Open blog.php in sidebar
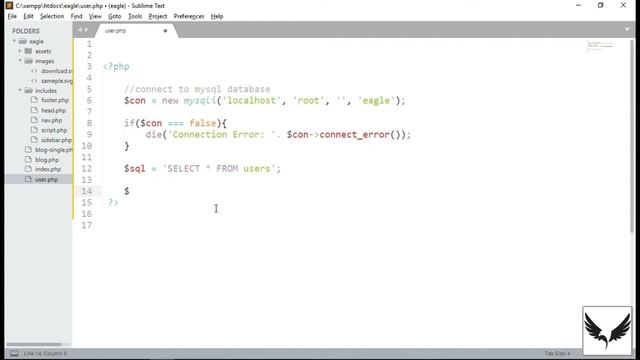This screenshot has height=360, width=640. 47,160
